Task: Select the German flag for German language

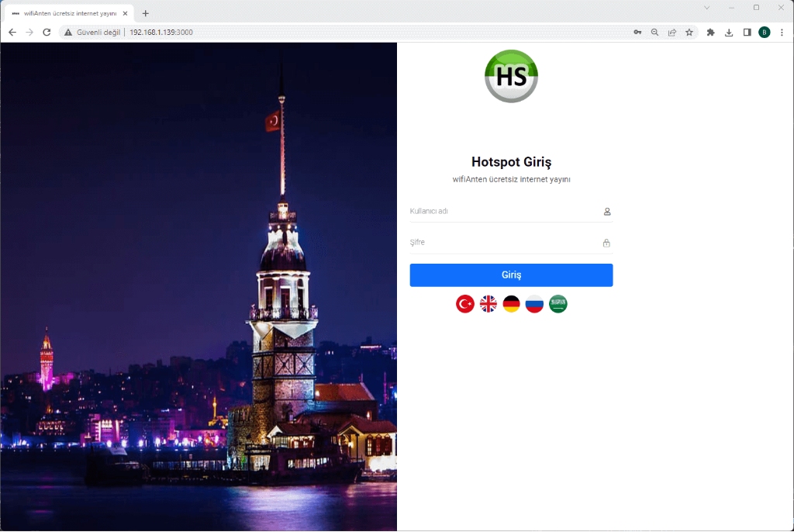Action: pos(511,303)
